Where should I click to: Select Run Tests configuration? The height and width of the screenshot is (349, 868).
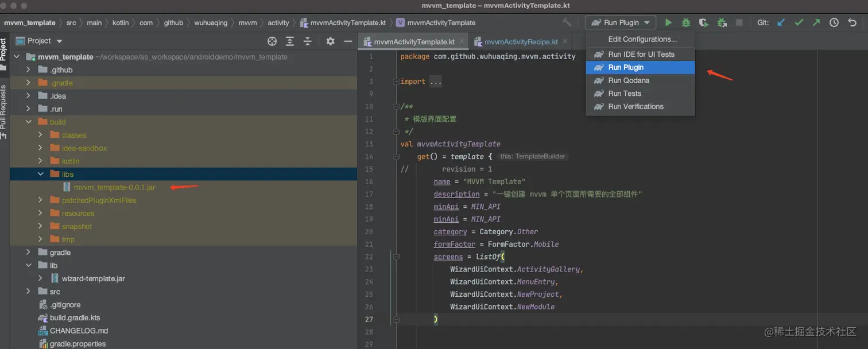tap(640, 94)
